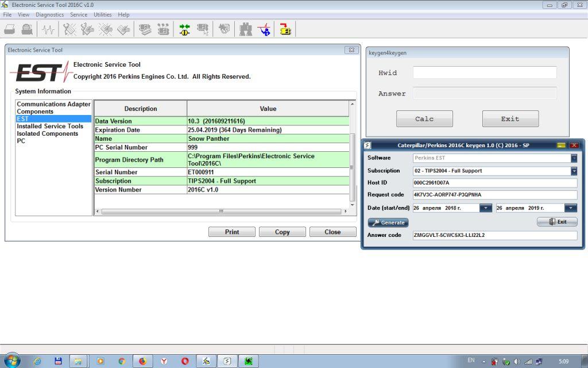Screen dimensions: 588x368
Task: Select Isolated Components entry
Action: pos(47,133)
